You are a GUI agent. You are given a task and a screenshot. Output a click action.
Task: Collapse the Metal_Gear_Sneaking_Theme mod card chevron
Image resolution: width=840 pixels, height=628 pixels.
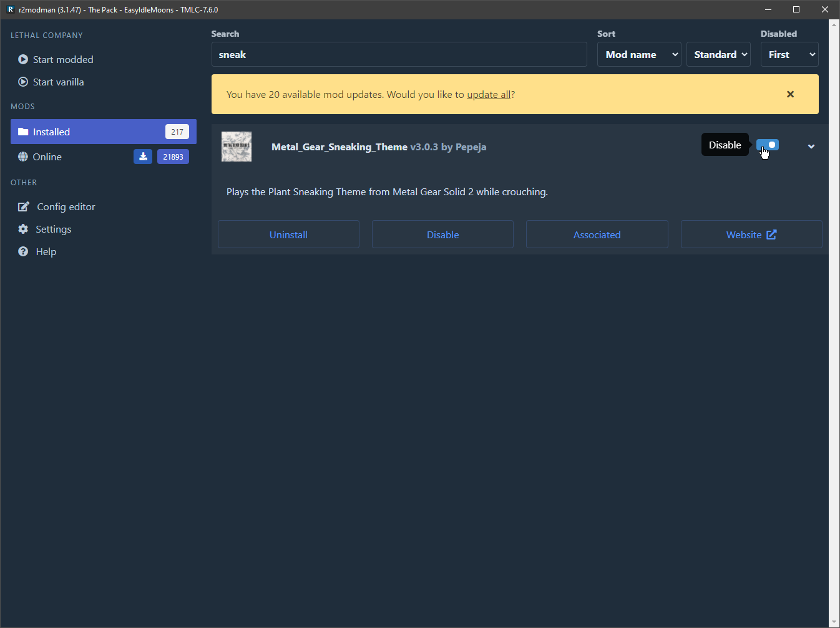pos(811,147)
